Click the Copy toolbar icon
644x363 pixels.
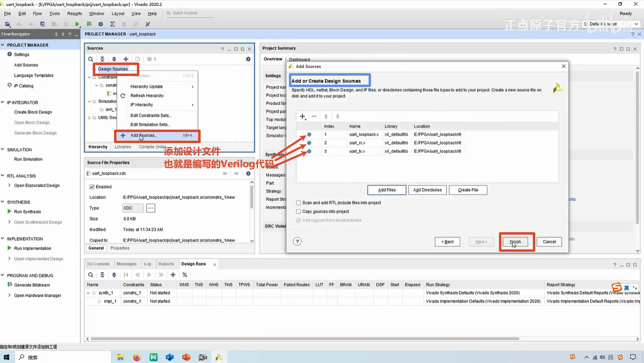pyautogui.click(x=42, y=24)
